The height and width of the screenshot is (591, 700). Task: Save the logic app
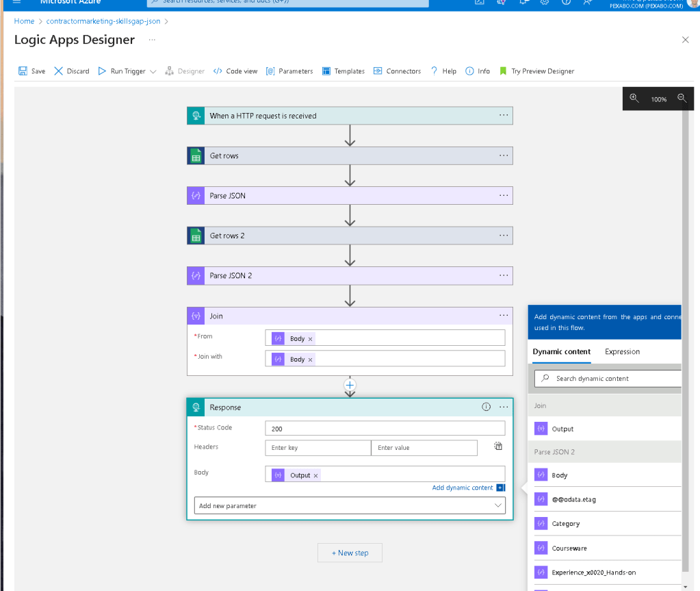coord(31,71)
